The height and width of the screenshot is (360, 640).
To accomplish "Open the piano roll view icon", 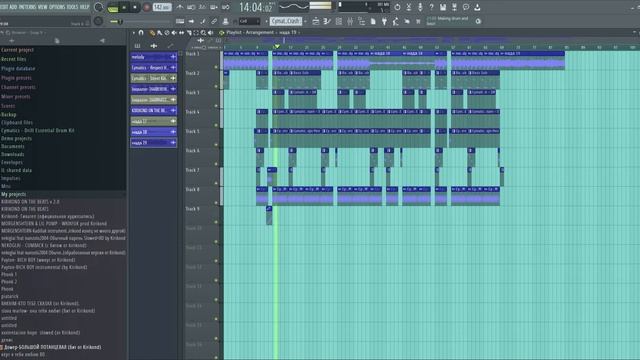I will [327, 21].
